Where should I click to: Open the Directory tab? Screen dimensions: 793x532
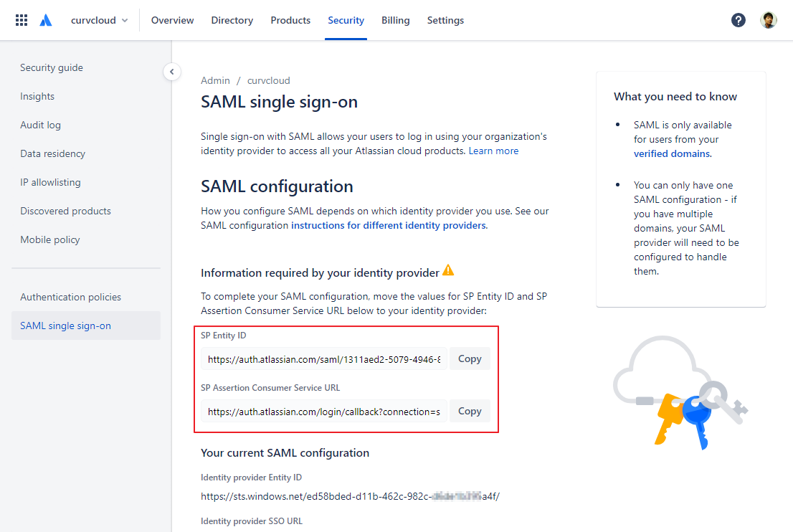[232, 20]
